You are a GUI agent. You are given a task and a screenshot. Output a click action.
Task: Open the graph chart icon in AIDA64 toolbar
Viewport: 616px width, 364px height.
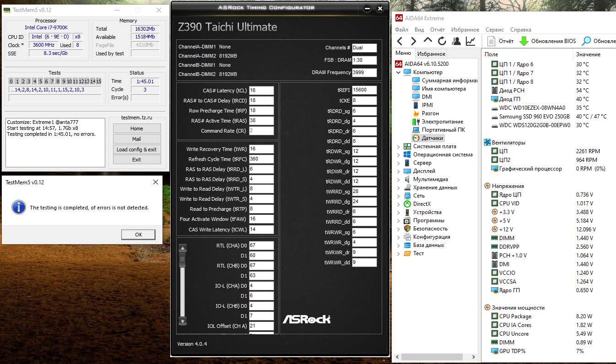pyautogui.click(x=470, y=41)
